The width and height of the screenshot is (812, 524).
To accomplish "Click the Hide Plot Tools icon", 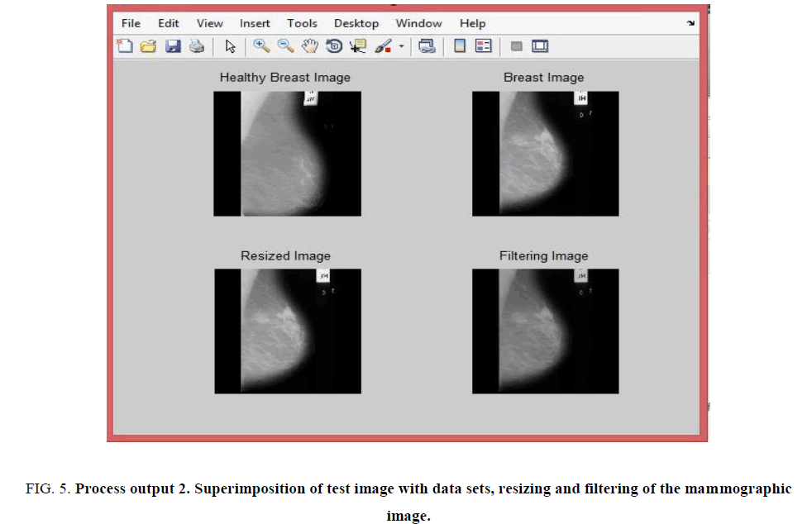I will 516,46.
